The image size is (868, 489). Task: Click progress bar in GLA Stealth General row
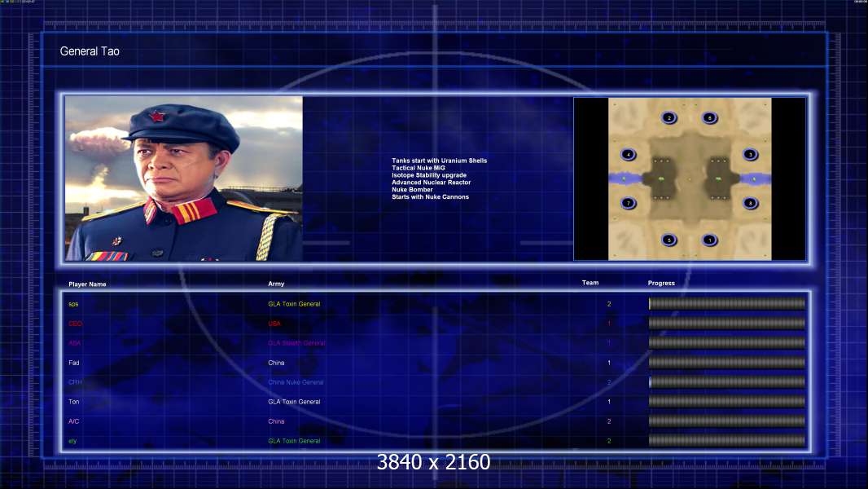click(727, 343)
